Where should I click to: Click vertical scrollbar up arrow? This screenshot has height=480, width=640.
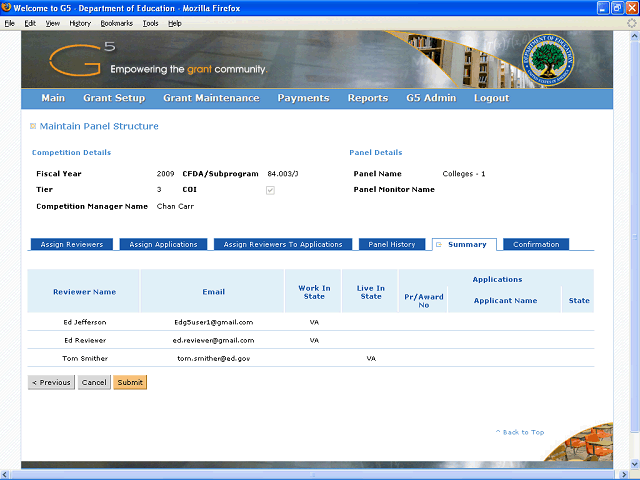[x=634, y=36]
